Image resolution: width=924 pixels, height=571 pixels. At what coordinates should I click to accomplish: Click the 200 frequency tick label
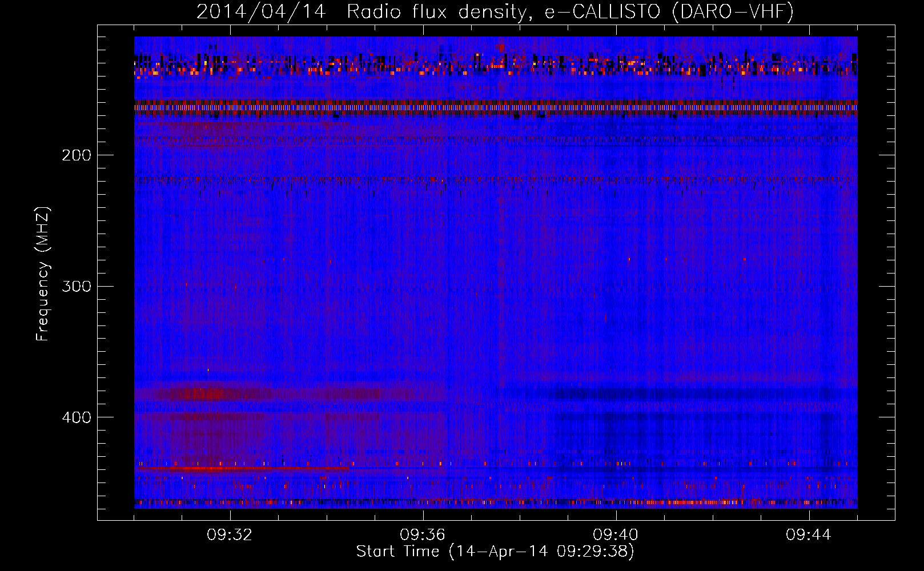coord(77,155)
